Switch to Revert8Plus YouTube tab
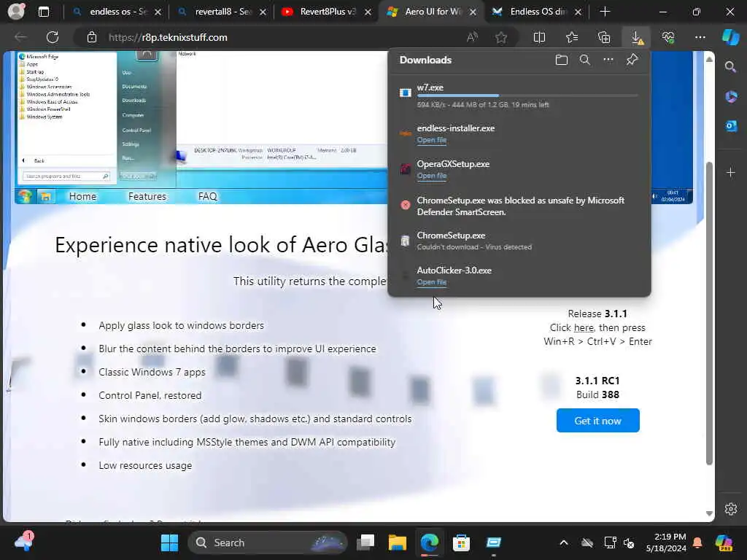 [326, 12]
